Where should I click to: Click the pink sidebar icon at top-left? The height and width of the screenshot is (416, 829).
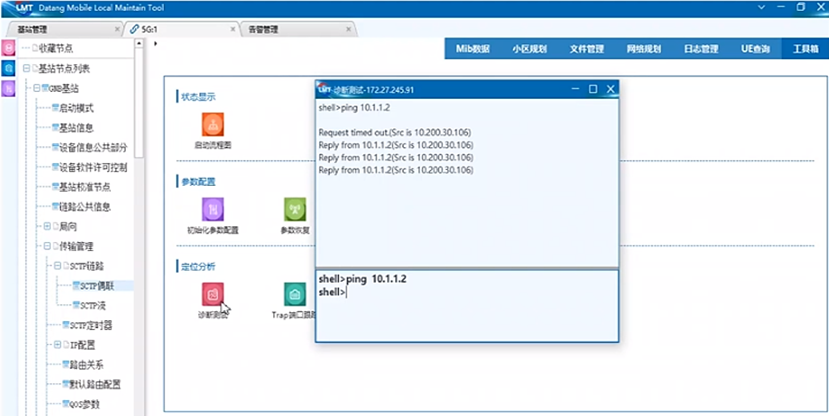tap(8, 49)
